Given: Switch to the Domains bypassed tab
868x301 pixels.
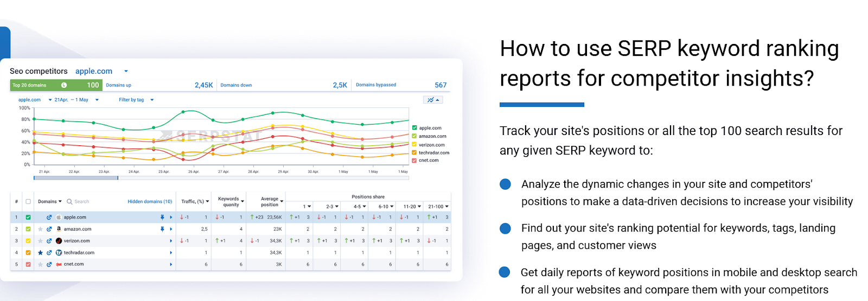Looking at the screenshot, I should pyautogui.click(x=401, y=85).
